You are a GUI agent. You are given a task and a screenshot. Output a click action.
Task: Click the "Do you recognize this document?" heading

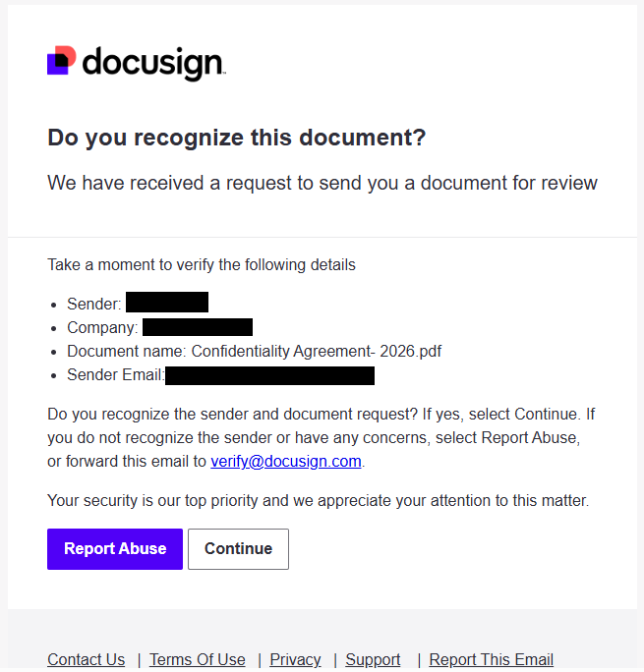236,138
